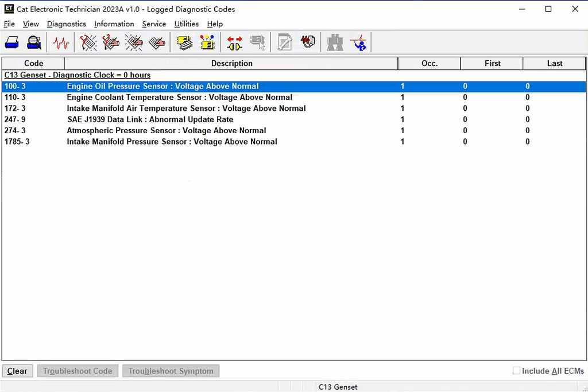Click Connect/Disconnect red arrows icon
Viewport: 588px width, 392px height.
235,42
